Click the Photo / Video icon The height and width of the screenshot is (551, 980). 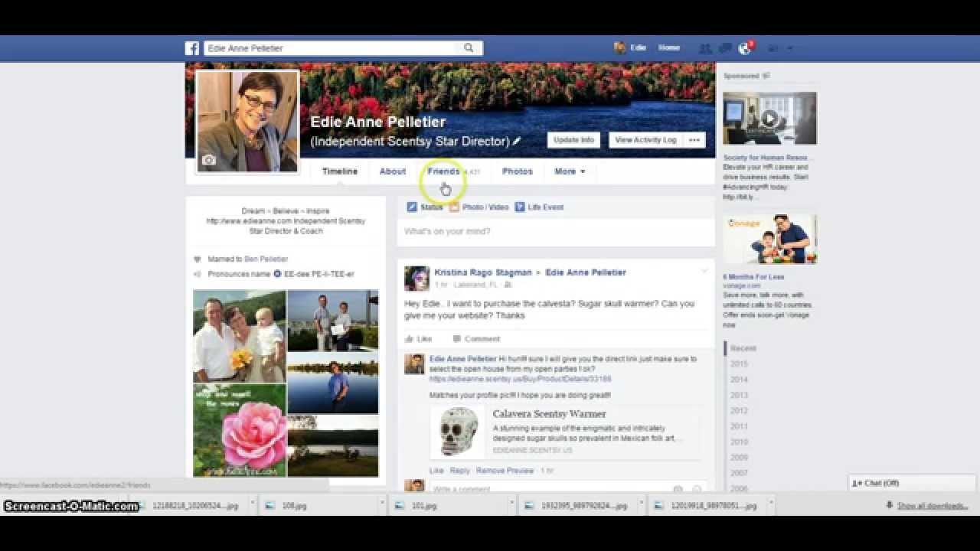pos(454,207)
